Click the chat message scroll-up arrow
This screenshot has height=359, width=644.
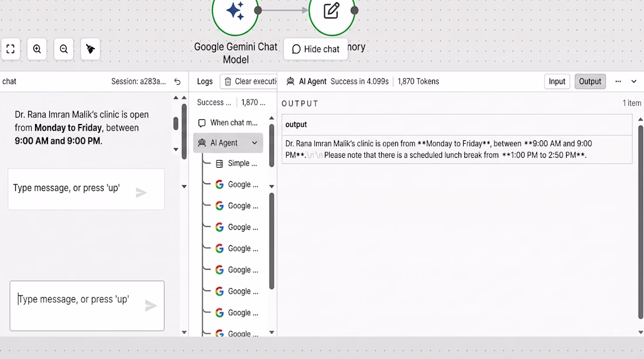click(176, 98)
